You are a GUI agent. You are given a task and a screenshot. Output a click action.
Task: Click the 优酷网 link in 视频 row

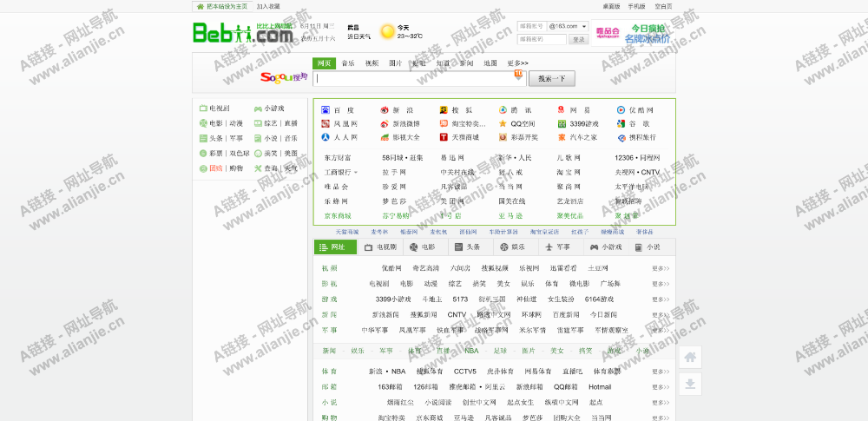391,268
